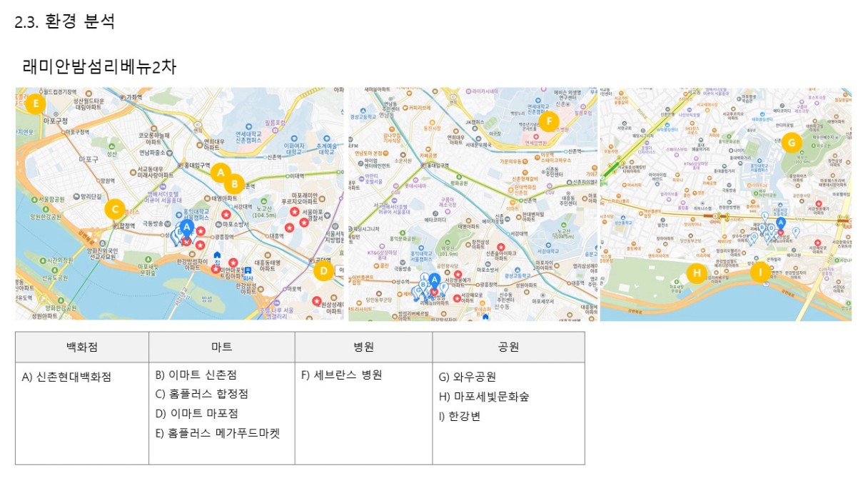Click the blue A pin in the middle map

tap(434, 280)
